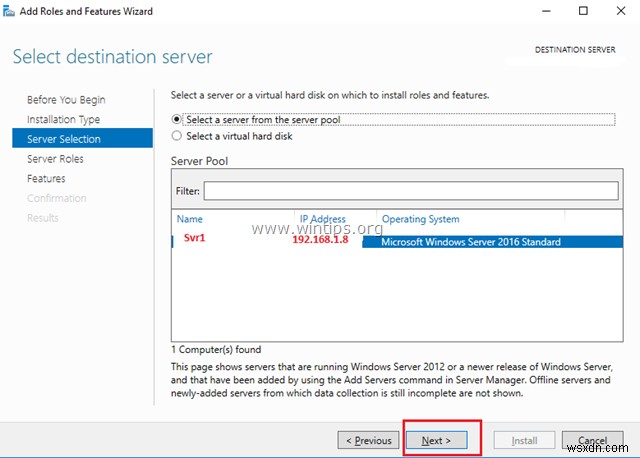Open the Server Selection step
Viewport: 640px width, 458px height.
tap(64, 139)
